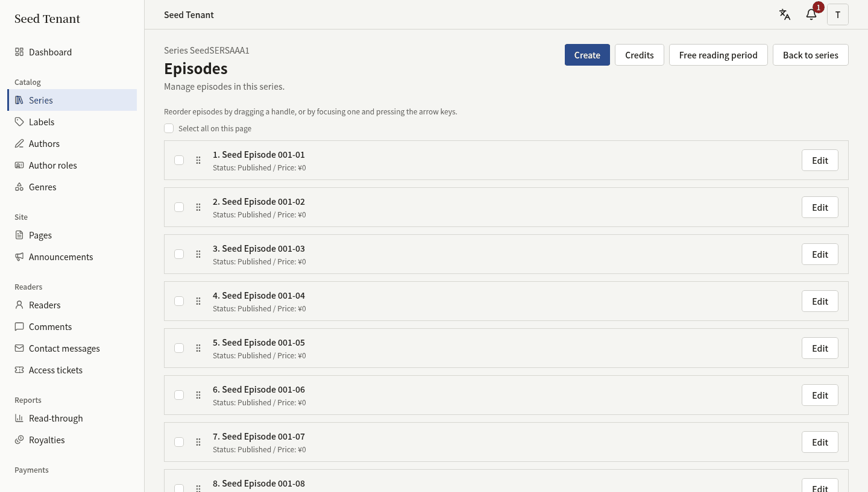The height and width of the screenshot is (492, 868).
Task: Edit Seed Episode 001-07
Action: pyautogui.click(x=820, y=442)
